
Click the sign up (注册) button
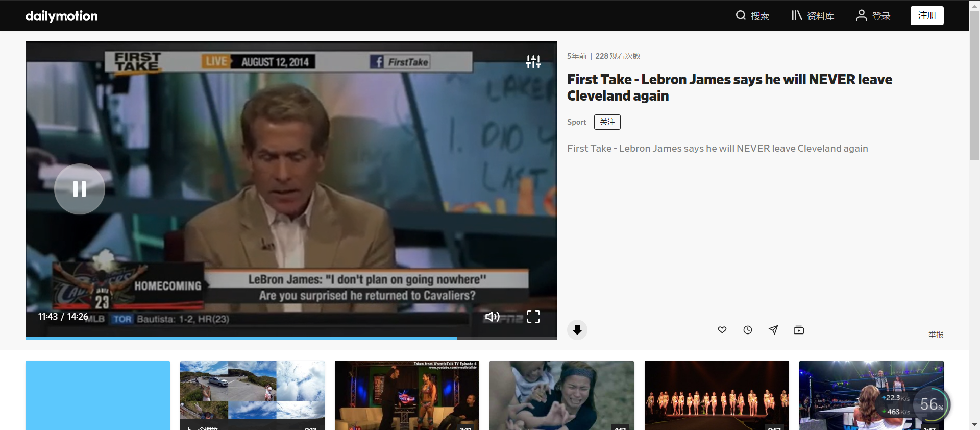(927, 16)
